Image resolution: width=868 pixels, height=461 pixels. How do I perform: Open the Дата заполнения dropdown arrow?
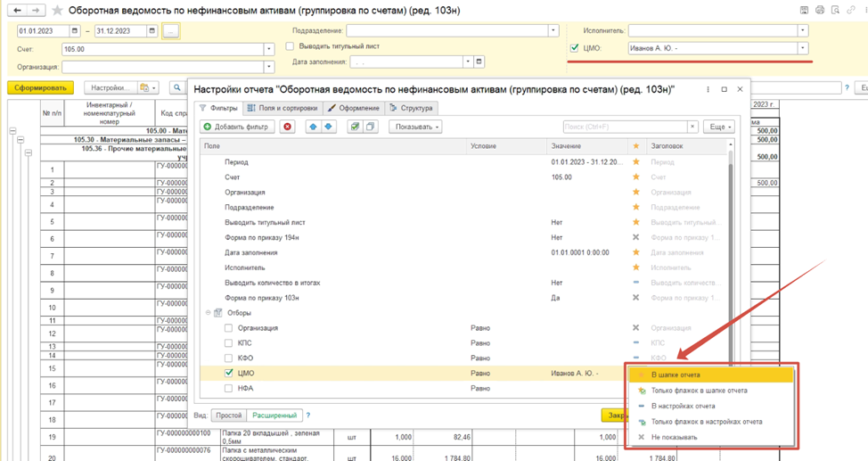coord(469,62)
